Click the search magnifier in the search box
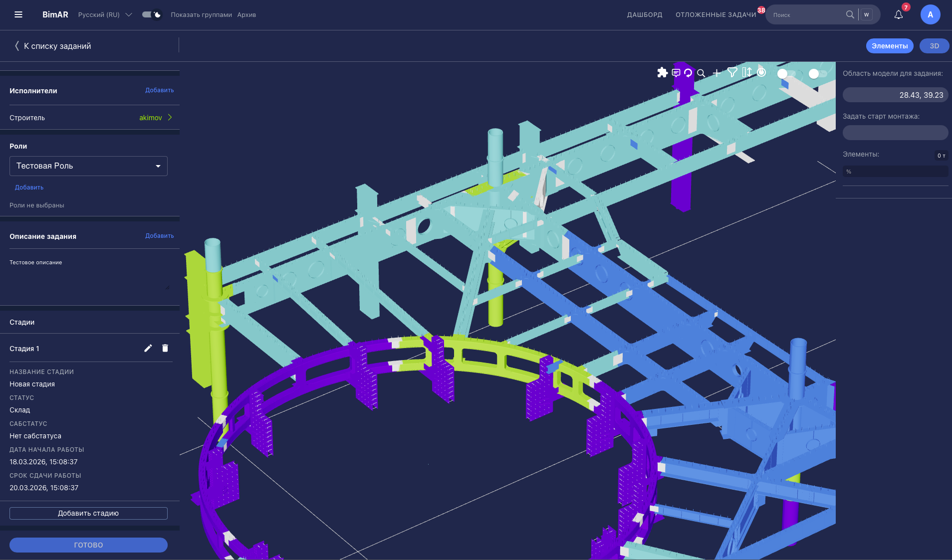 (x=850, y=14)
